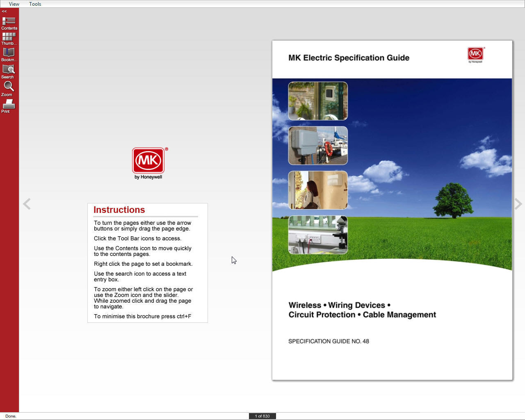Screen dimensions: 525x420
Task: Activate the Zoom magnifier icon
Action: [8, 89]
